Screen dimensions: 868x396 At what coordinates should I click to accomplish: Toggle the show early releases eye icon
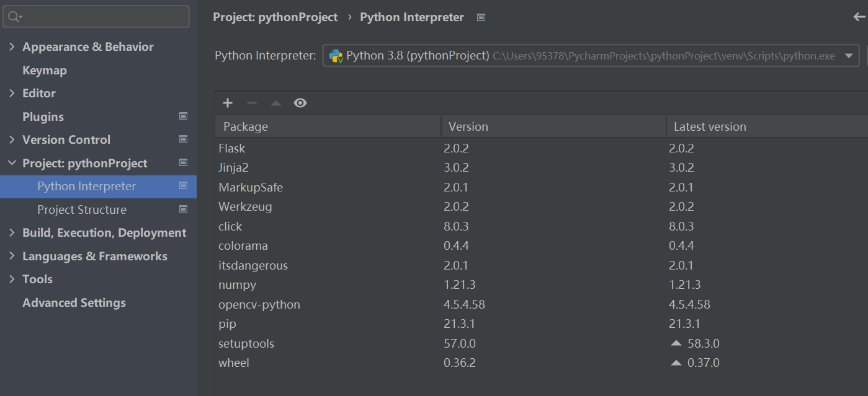(x=300, y=103)
